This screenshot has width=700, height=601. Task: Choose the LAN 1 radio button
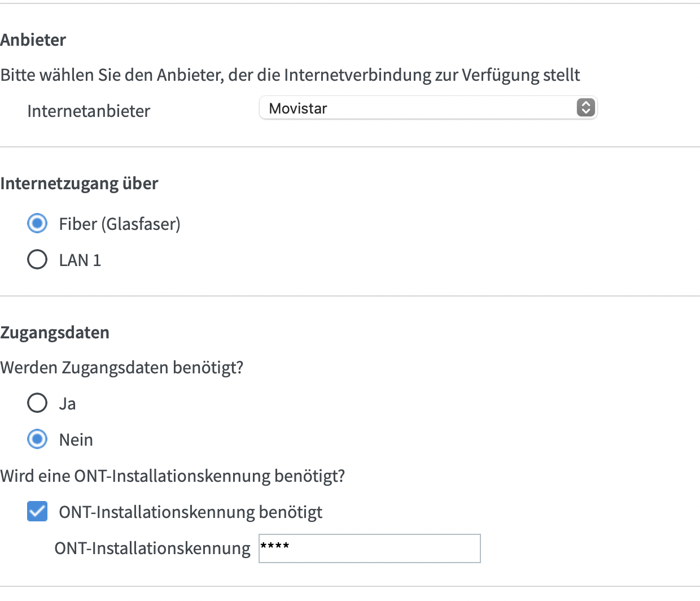(x=37, y=260)
